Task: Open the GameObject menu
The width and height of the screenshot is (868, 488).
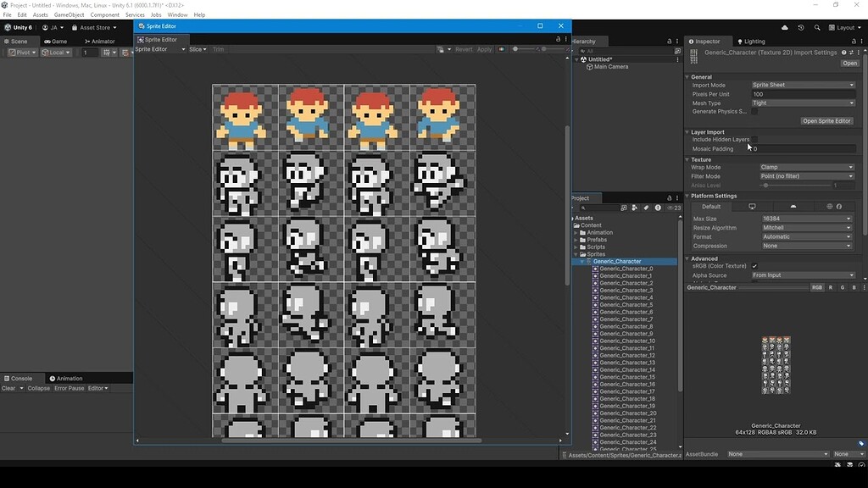Action: coord(68,14)
